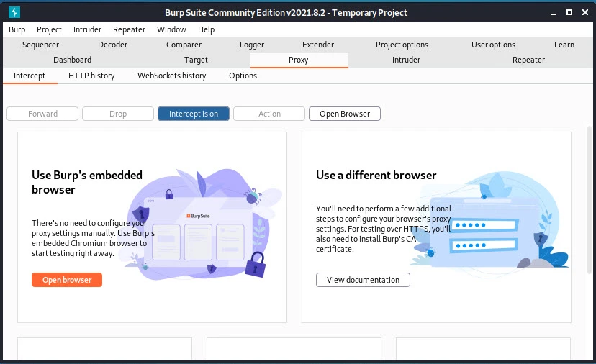Click the View documentation button
The width and height of the screenshot is (596, 364).
click(363, 280)
